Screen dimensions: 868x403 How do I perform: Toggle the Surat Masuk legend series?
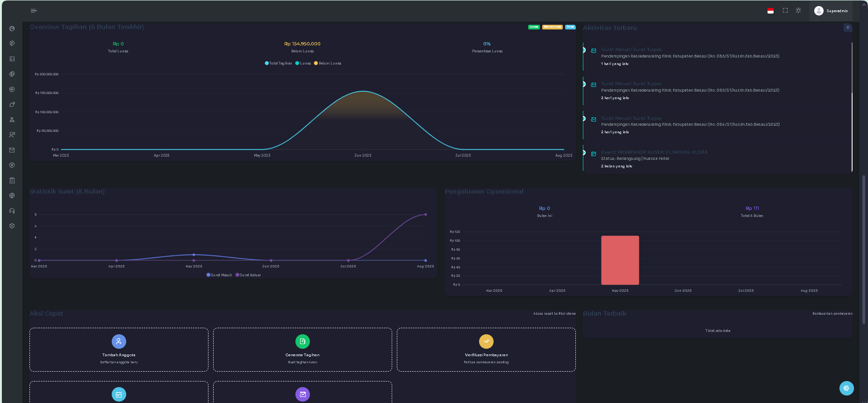click(219, 275)
